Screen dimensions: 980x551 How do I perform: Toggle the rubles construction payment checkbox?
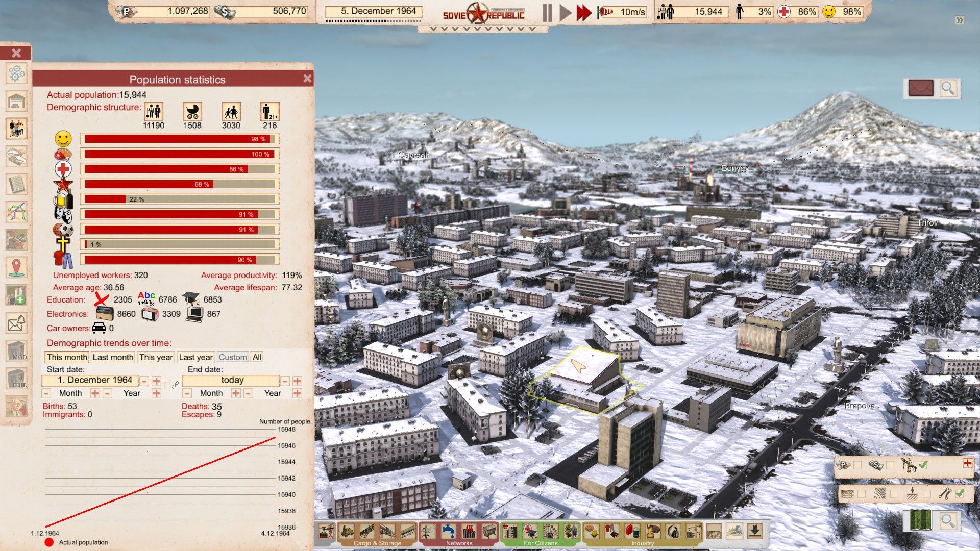click(857, 465)
